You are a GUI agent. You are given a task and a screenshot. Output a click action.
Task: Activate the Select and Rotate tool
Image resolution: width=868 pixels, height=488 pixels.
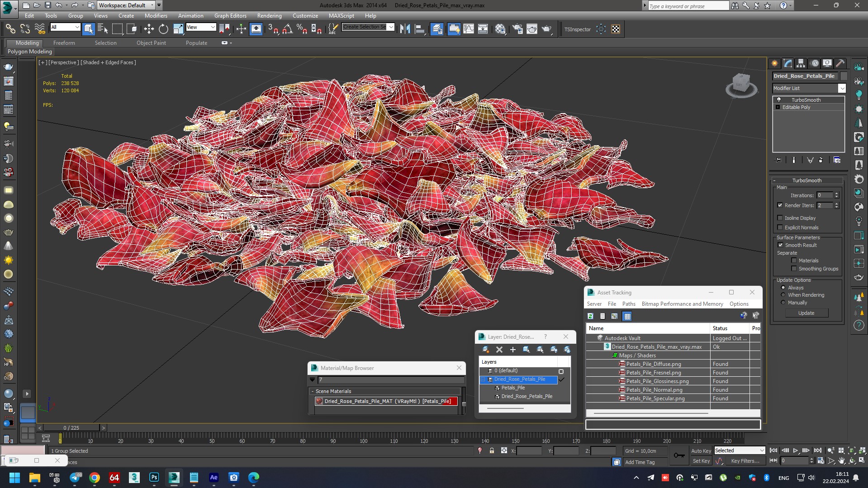pyautogui.click(x=163, y=29)
